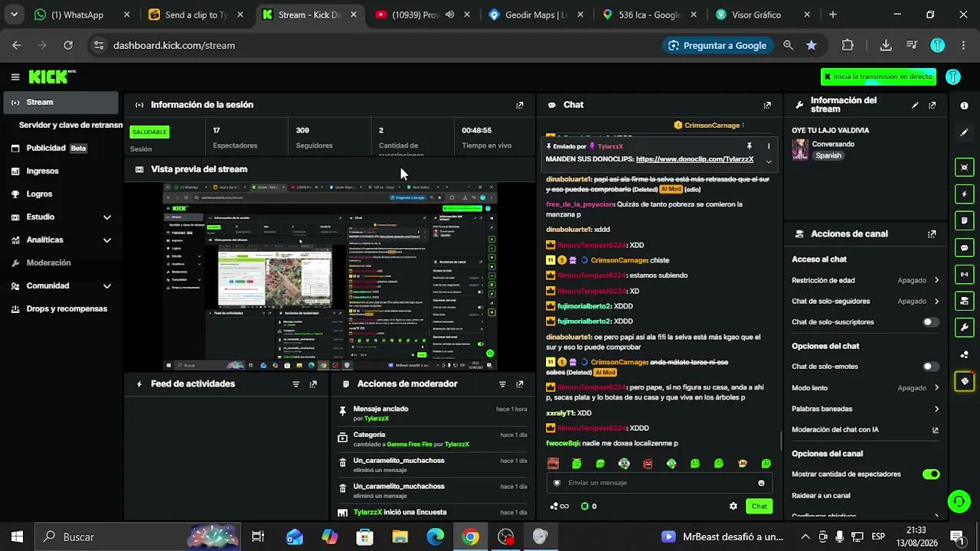Click the pencil edit icon in right rail
Viewport: 980px width, 551px height.
964,132
